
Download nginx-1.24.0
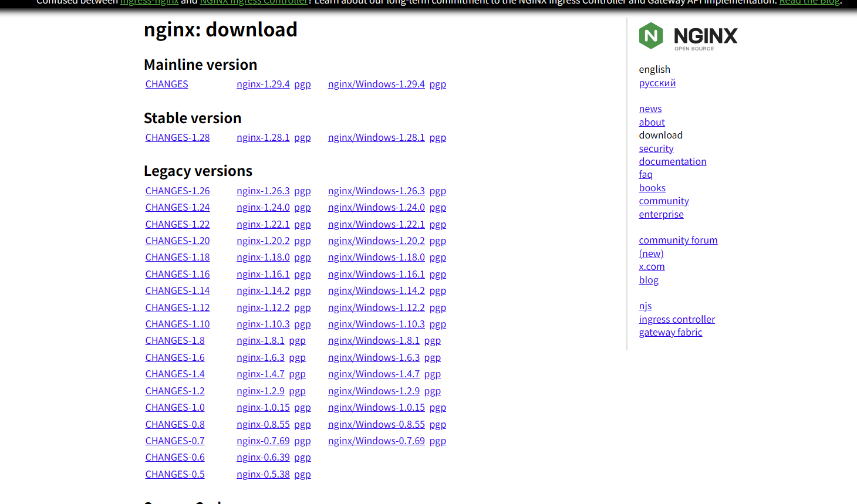click(x=263, y=208)
